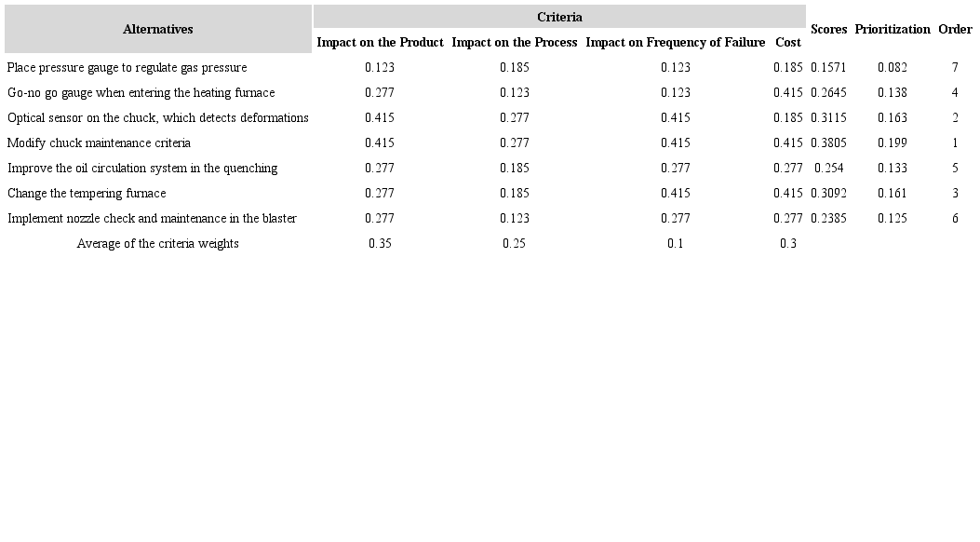
Task: Select the Impact on the Process header
Action: [515, 42]
